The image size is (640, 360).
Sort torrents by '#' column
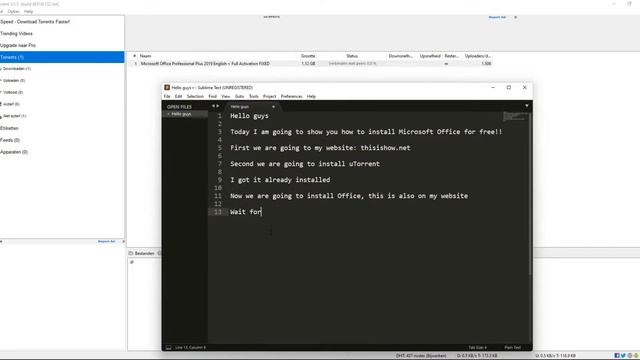134,56
